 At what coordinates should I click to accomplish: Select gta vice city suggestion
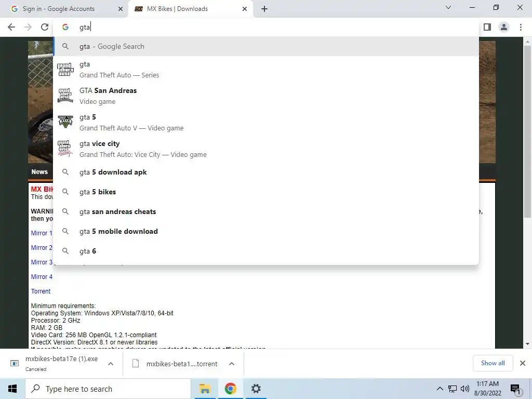point(266,149)
